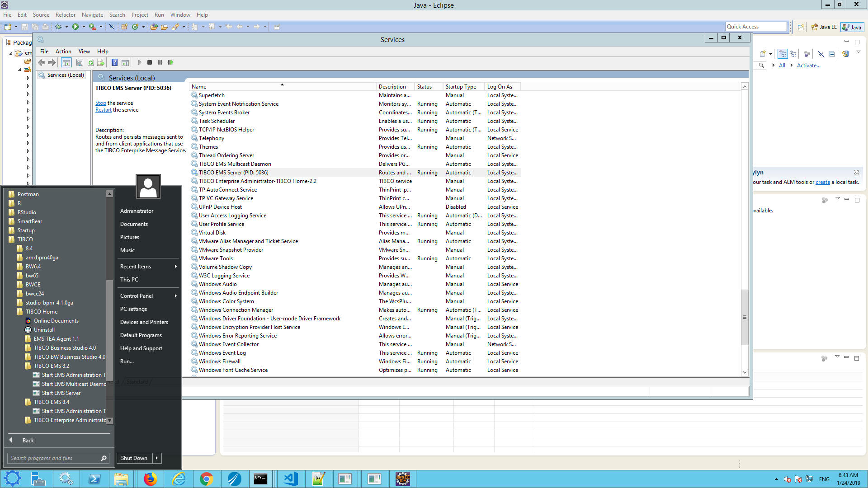Viewport: 868px width, 488px height.
Task: Open Task List view menu triangle
Action: (859, 52)
